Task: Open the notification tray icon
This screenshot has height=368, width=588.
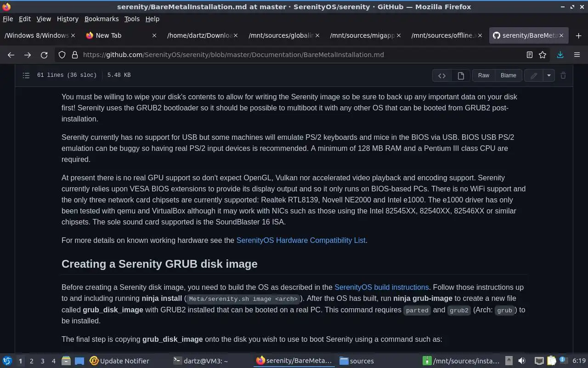Action: point(563,361)
